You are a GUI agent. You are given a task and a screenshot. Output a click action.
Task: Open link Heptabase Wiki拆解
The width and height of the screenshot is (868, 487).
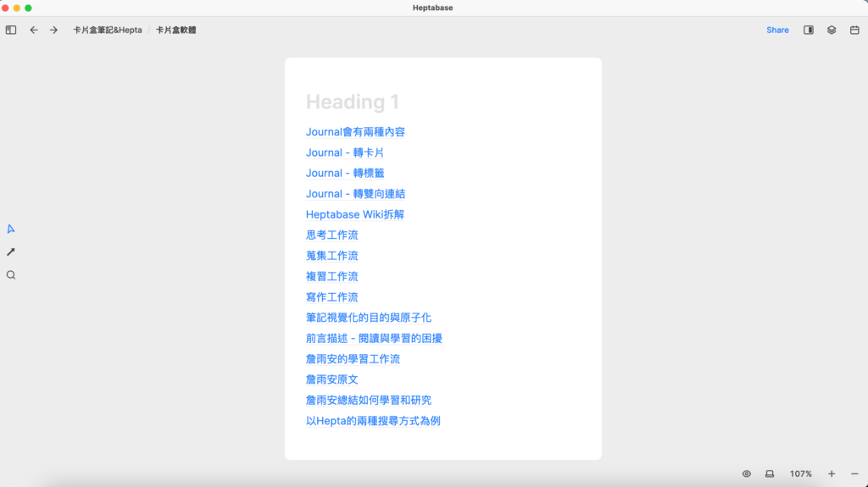(355, 214)
